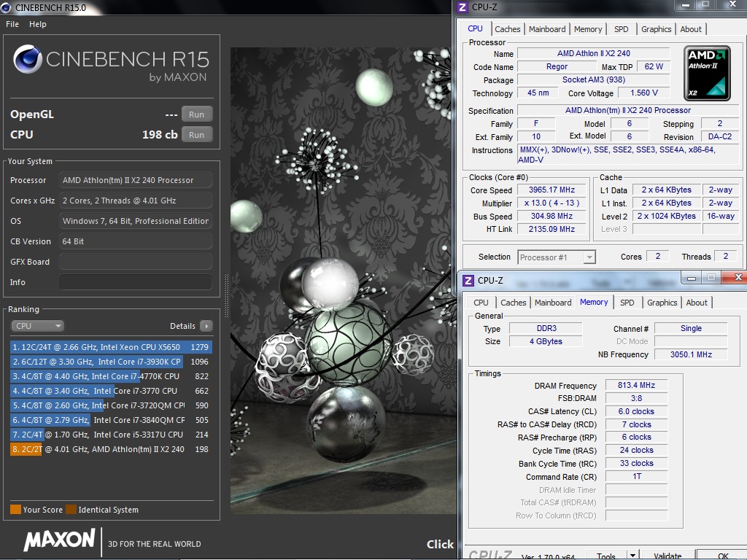Click the MAXON logo at bottom
Viewport: 747px width, 560px height.
point(60,540)
